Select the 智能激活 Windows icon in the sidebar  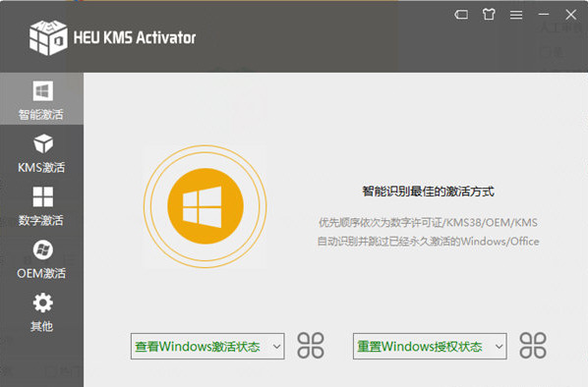pyautogui.click(x=42, y=90)
